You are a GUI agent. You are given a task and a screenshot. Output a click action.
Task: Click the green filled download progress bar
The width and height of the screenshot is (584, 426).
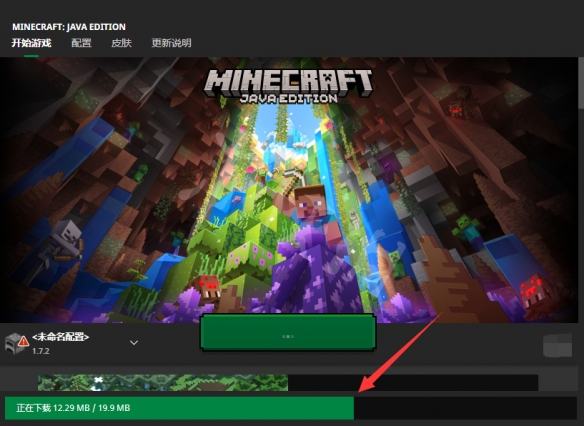pos(179,408)
